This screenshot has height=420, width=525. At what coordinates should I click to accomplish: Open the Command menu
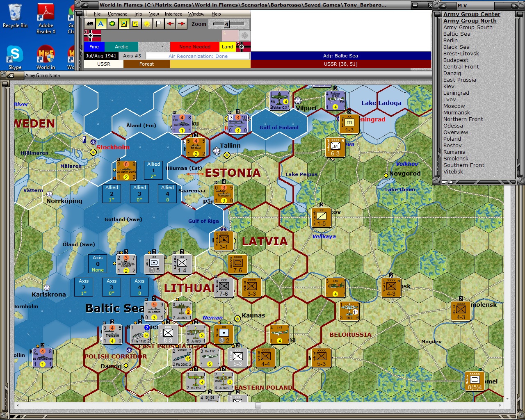tap(118, 14)
